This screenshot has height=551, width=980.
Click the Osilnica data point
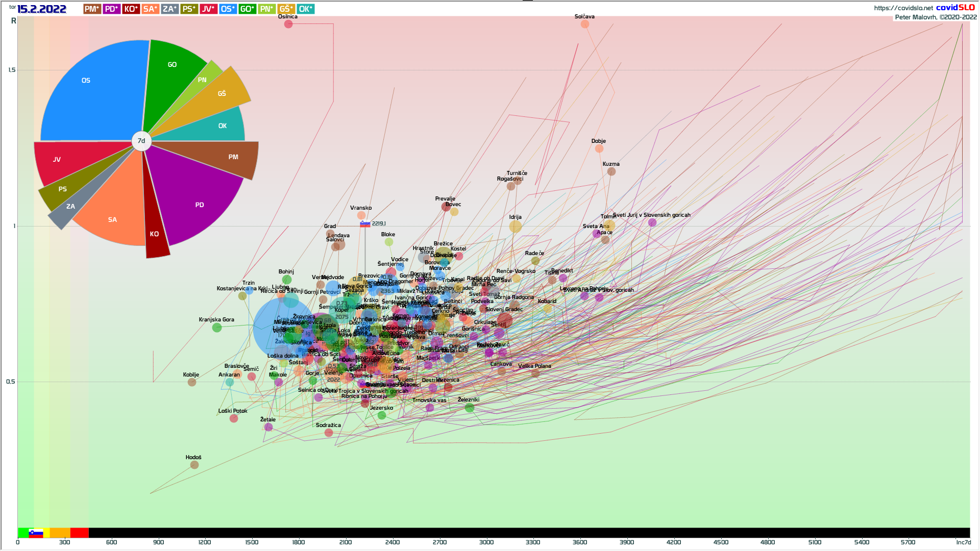(x=288, y=24)
